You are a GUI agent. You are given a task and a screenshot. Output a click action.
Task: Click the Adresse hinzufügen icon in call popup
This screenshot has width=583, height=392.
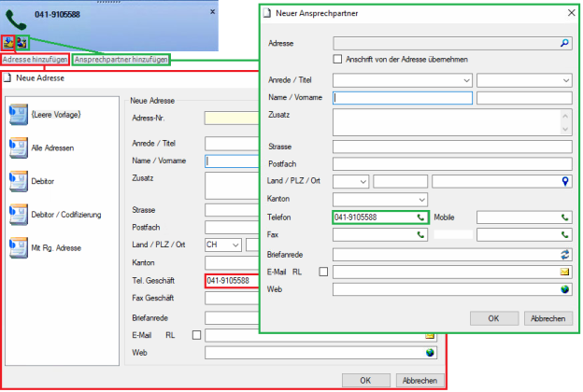[x=7, y=43]
